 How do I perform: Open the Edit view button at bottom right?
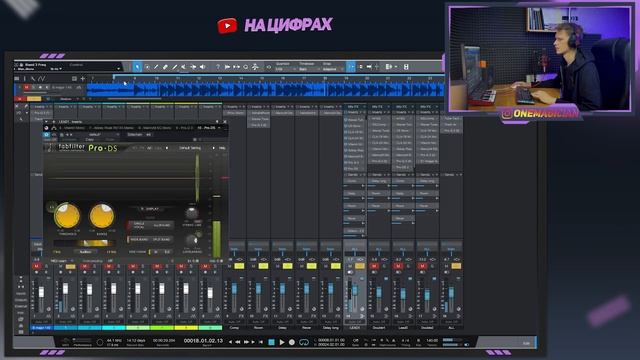point(527,343)
